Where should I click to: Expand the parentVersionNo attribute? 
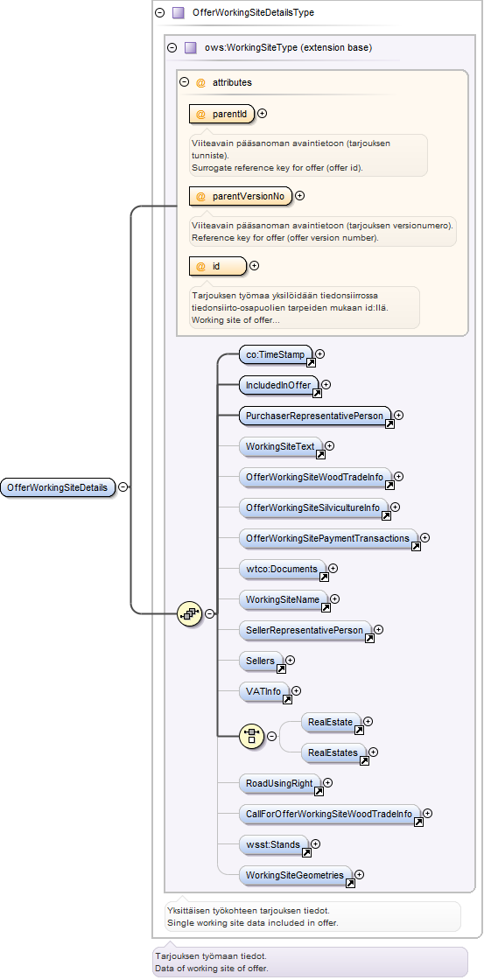[x=299, y=196]
